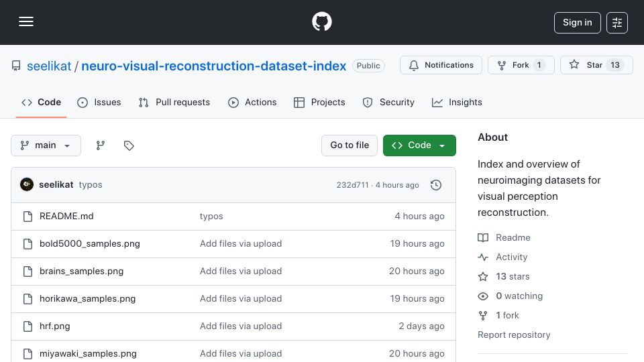The width and height of the screenshot is (644, 362).
Task: Go to the Projects tab
Action: point(319,102)
